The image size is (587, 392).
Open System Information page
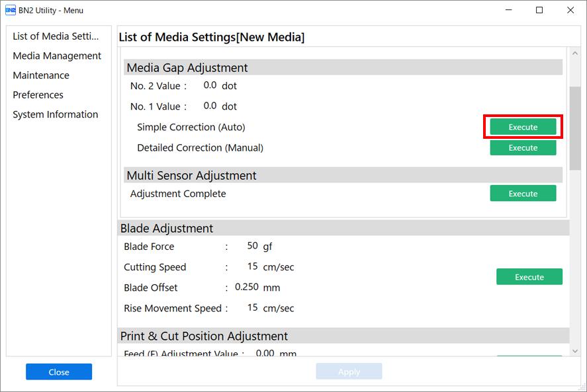click(56, 114)
